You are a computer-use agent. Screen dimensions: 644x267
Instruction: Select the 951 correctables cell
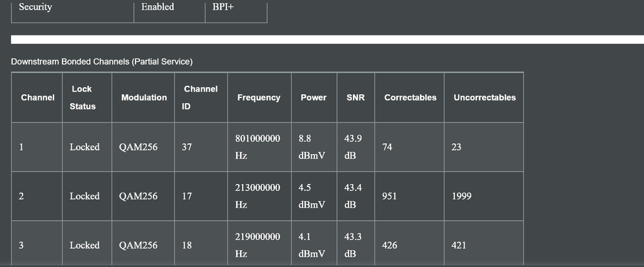(390, 196)
